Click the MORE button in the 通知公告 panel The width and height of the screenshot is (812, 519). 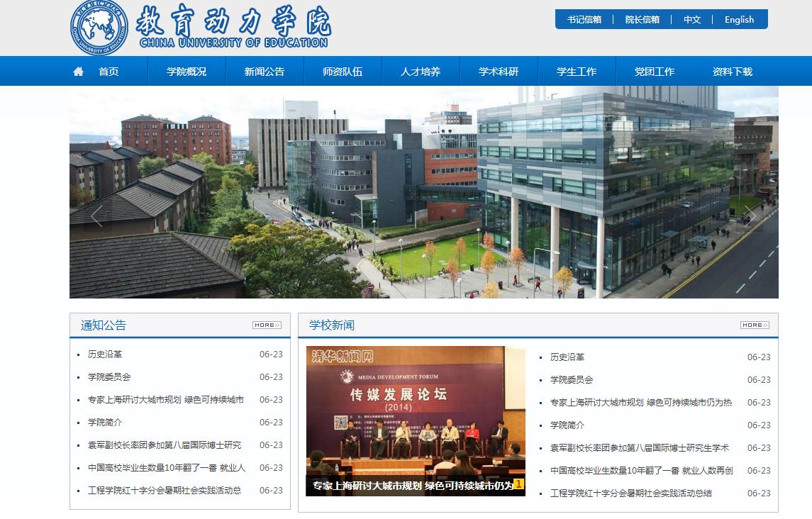coord(267,325)
